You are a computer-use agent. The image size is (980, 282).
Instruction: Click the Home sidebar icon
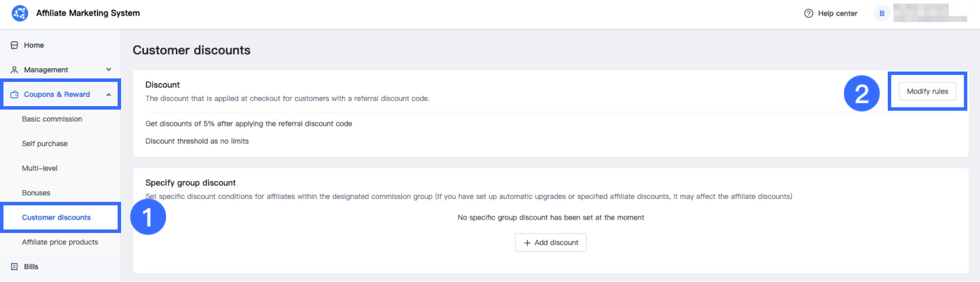coord(14,45)
